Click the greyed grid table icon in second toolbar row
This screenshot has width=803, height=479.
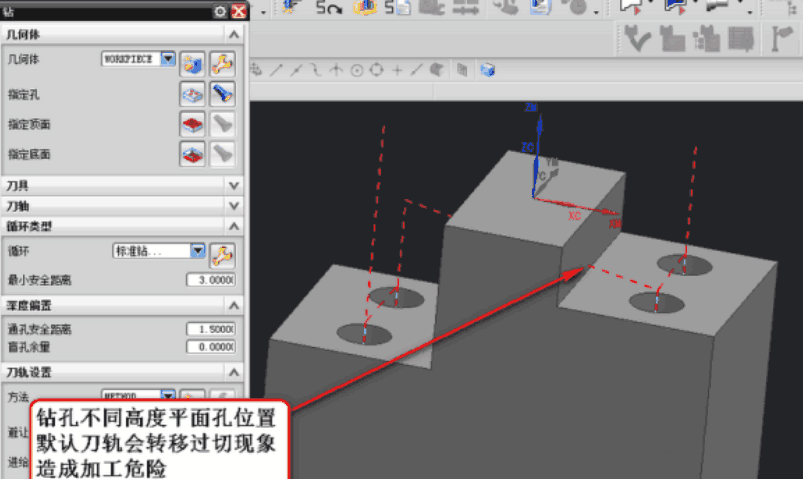pyautogui.click(x=741, y=39)
